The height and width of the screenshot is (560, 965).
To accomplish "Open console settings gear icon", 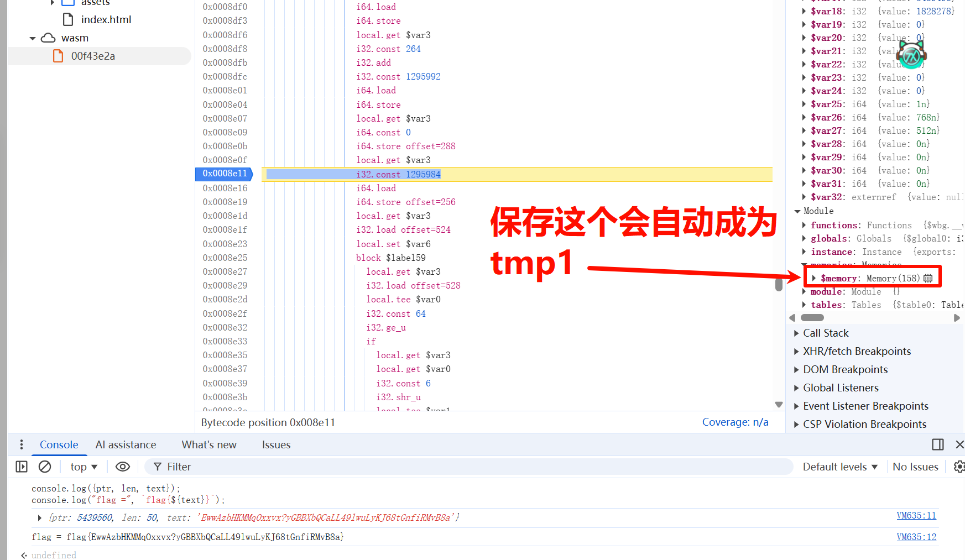I will tap(959, 467).
